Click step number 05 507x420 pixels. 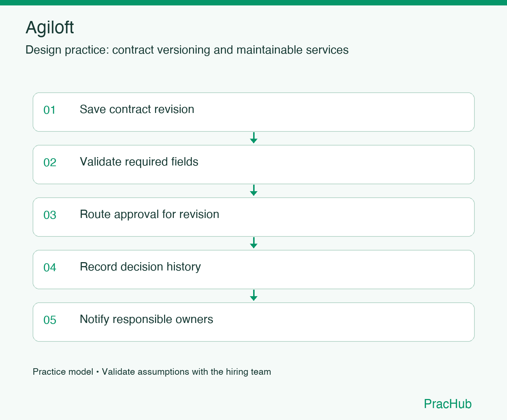point(50,320)
